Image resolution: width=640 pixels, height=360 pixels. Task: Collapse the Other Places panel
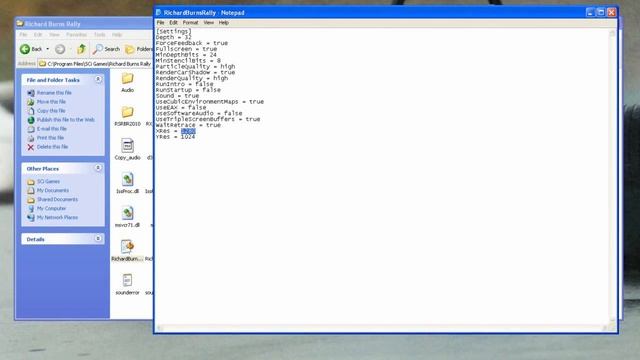pyautogui.click(x=98, y=168)
